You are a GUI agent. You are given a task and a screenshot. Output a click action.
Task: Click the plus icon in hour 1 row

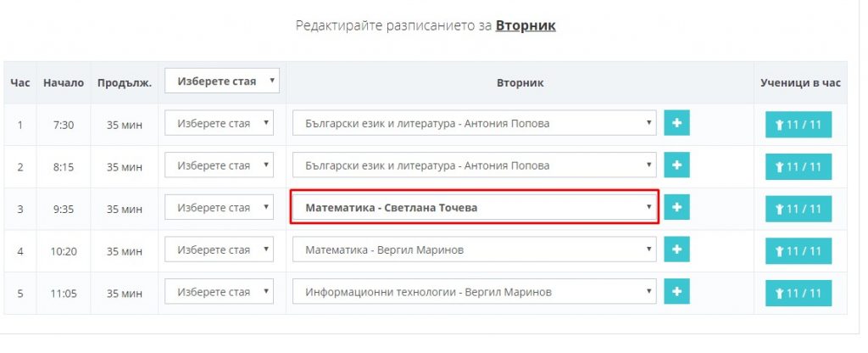click(676, 123)
